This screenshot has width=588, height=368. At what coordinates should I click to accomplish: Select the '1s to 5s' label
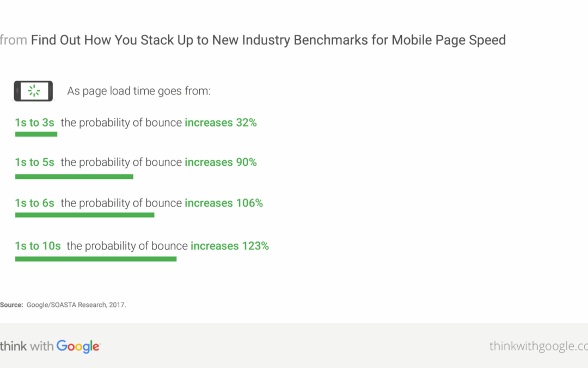[34, 162]
